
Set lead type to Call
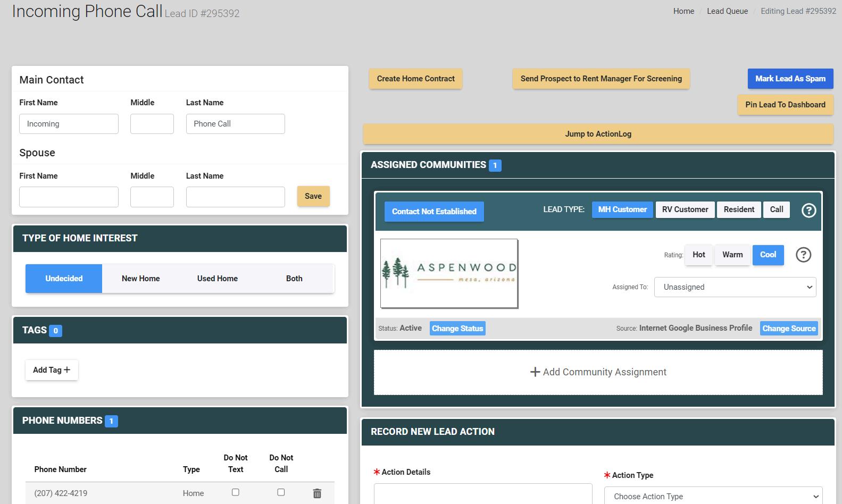[777, 209]
